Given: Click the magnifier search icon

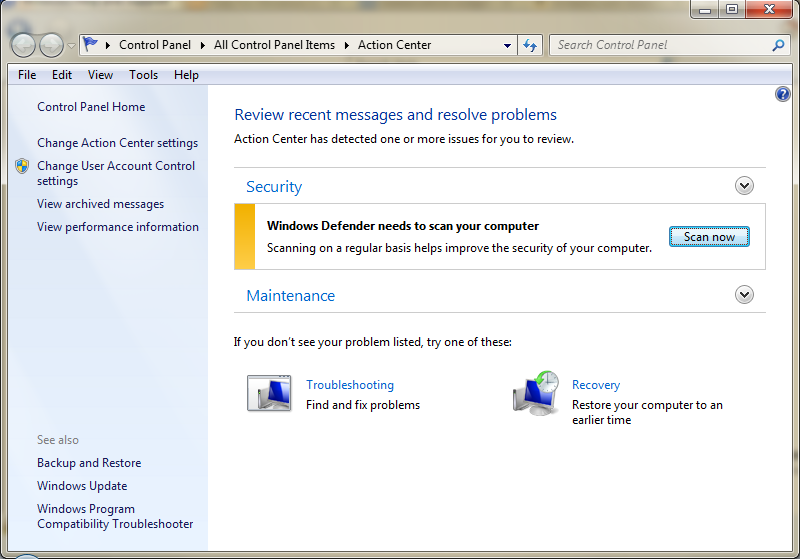Looking at the screenshot, I should (778, 45).
